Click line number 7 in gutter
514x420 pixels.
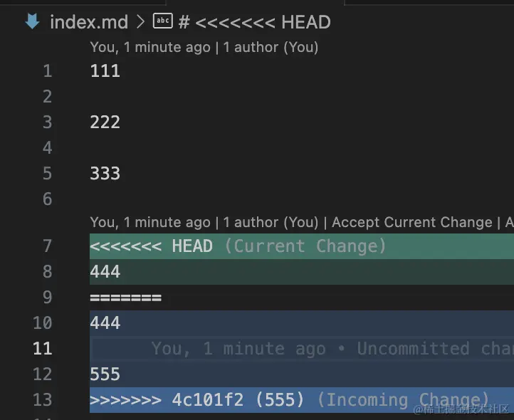pyautogui.click(x=48, y=246)
